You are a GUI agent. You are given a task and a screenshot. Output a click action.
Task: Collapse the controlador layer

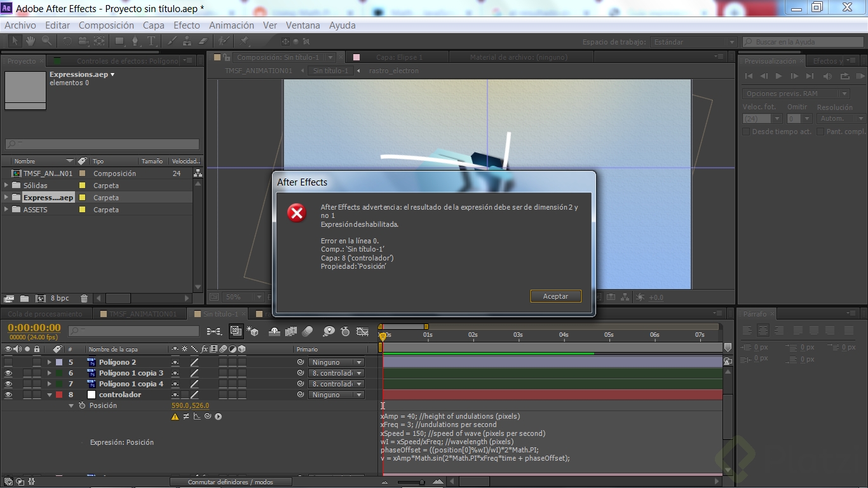coord(50,395)
